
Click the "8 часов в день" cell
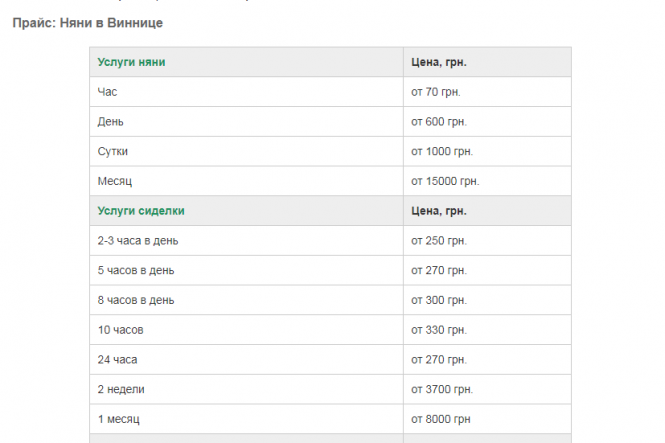135,300
